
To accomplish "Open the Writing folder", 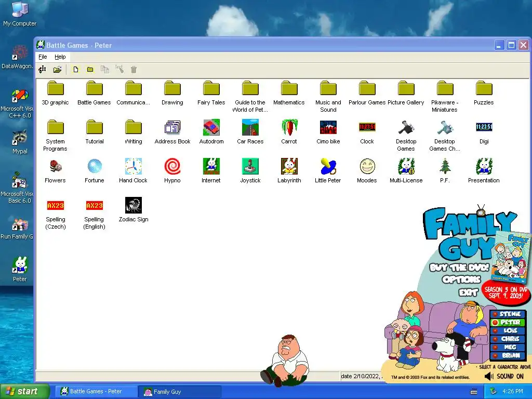I will point(134,127).
